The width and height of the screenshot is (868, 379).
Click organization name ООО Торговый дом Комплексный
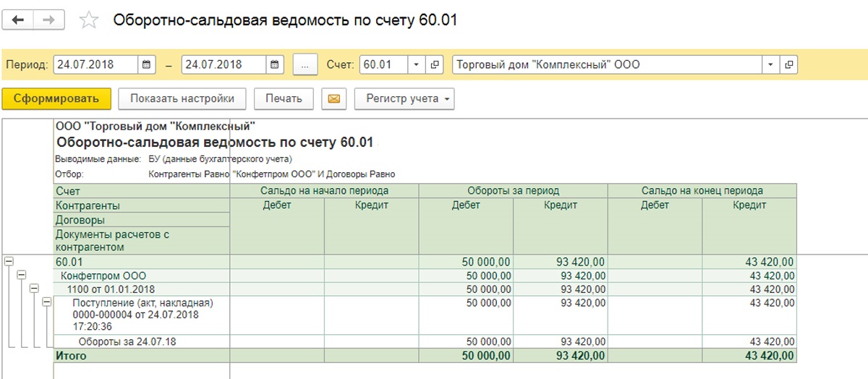click(x=155, y=126)
